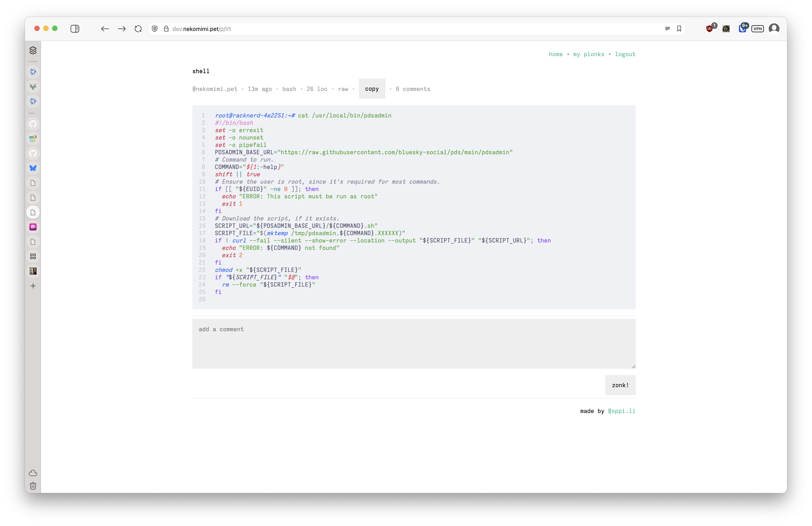Open the Bluesky butterfly sidebar tab

click(33, 168)
